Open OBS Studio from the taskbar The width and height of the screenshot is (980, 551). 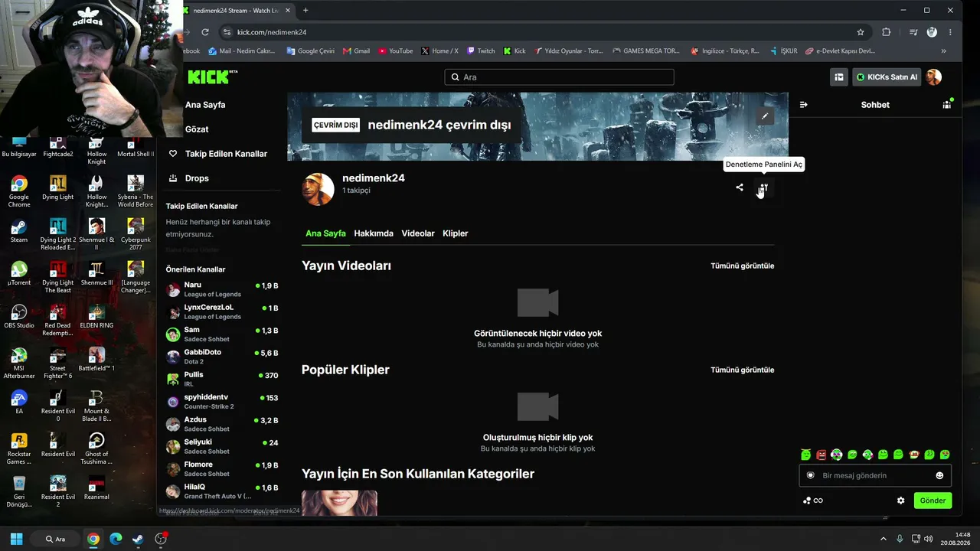pyautogui.click(x=161, y=539)
